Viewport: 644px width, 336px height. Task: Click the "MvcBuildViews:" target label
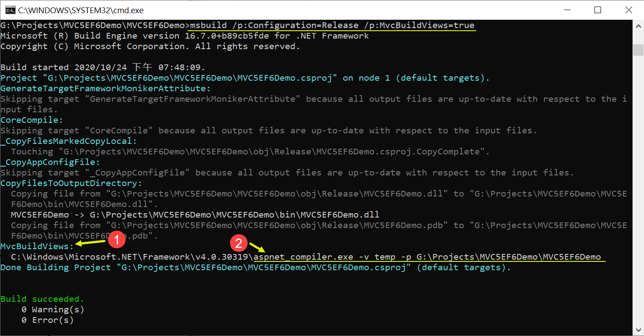pyautogui.click(x=37, y=247)
